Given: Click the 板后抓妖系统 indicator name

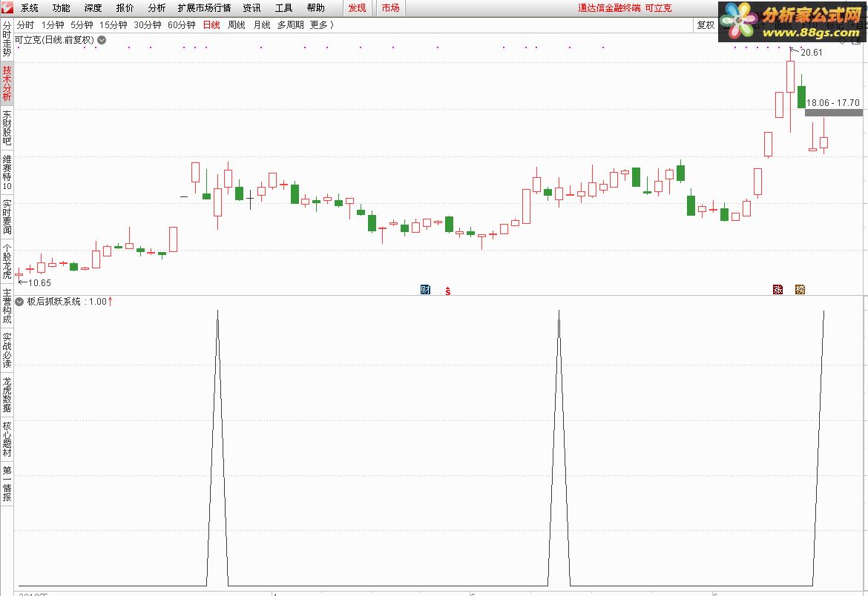Looking at the screenshot, I should pos(54,302).
